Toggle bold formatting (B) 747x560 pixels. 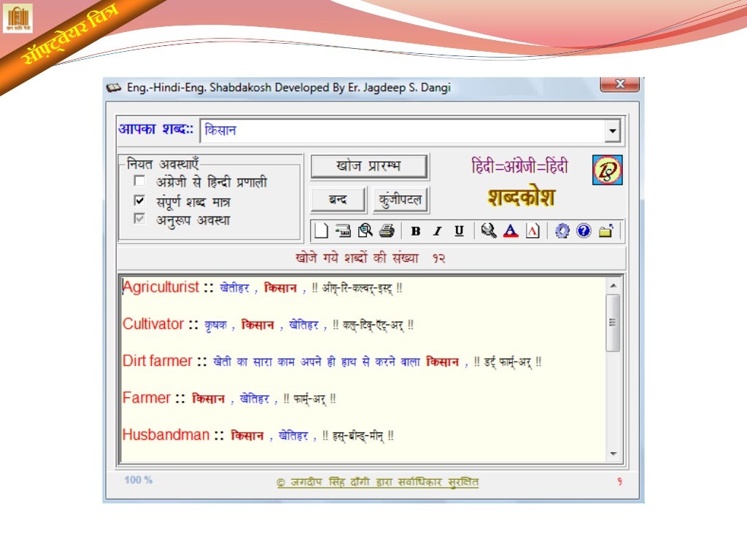(x=415, y=231)
